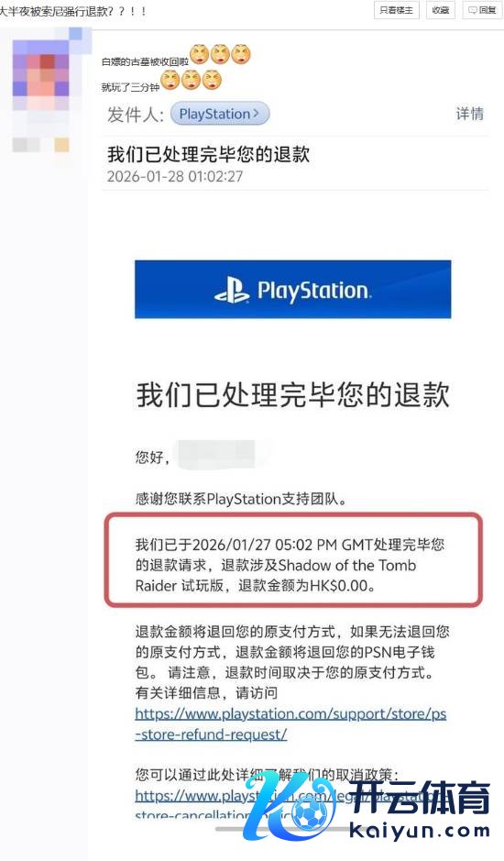504x861 pixels.
Task: Click the 只看楼主 button
Action: click(397, 10)
